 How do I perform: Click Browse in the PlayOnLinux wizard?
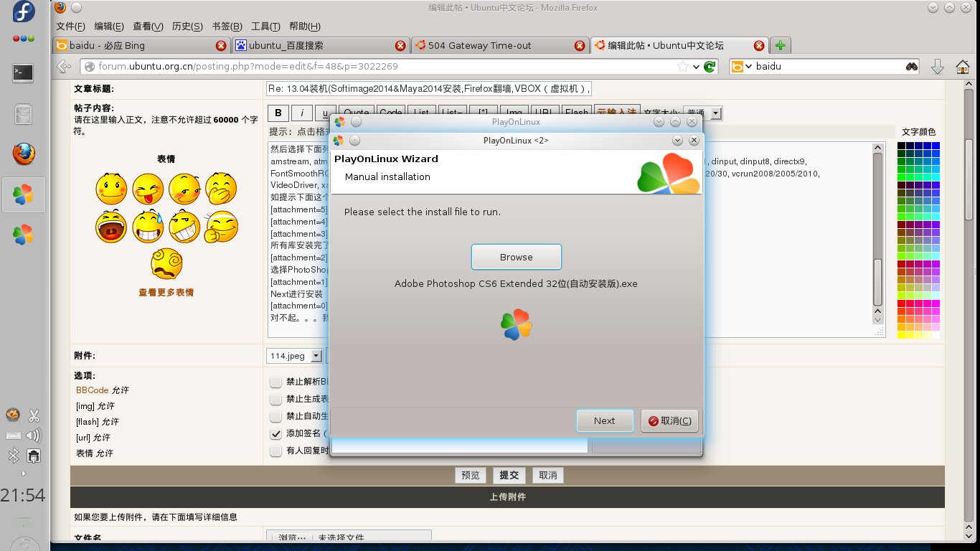point(517,257)
